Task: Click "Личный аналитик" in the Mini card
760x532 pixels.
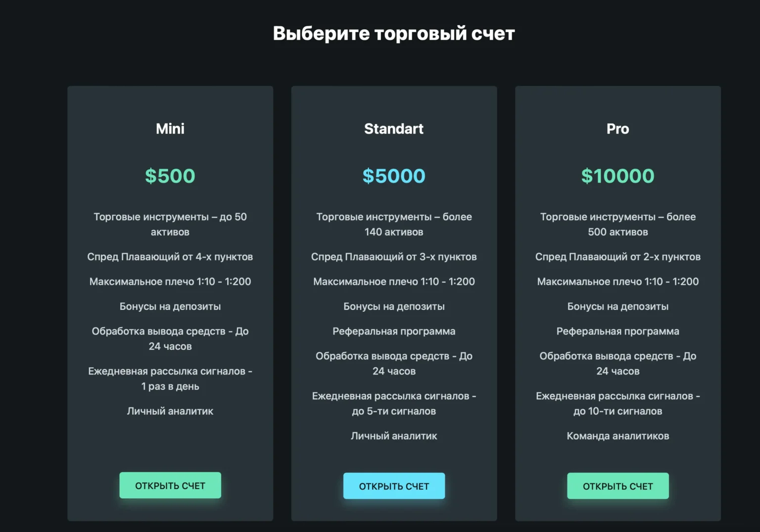Action: (170, 411)
